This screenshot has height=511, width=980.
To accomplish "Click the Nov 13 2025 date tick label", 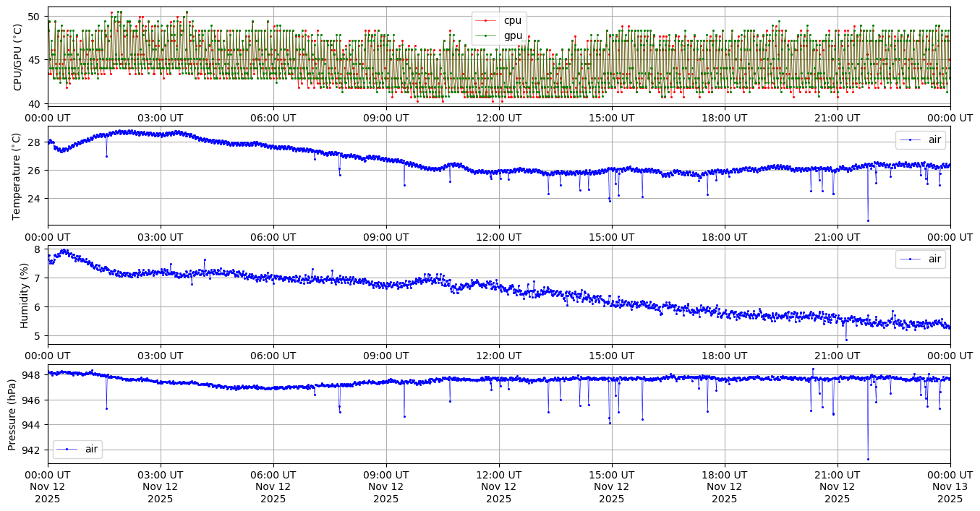I will pyautogui.click(x=950, y=487).
